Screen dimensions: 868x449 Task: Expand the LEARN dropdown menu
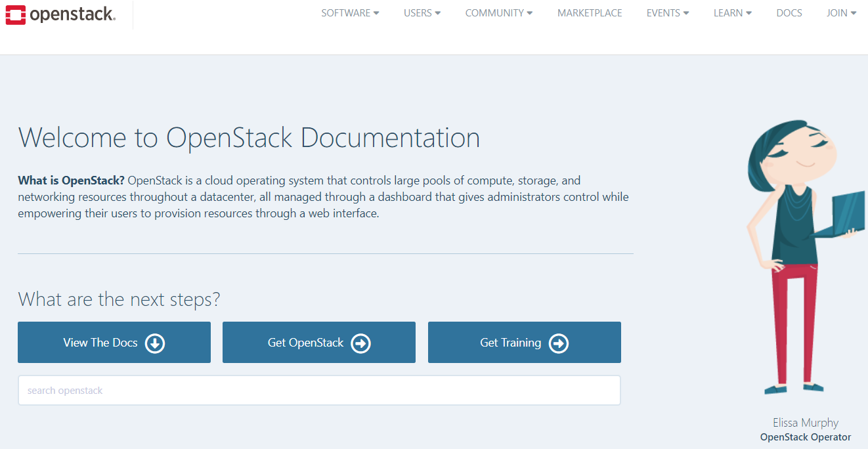coord(733,13)
